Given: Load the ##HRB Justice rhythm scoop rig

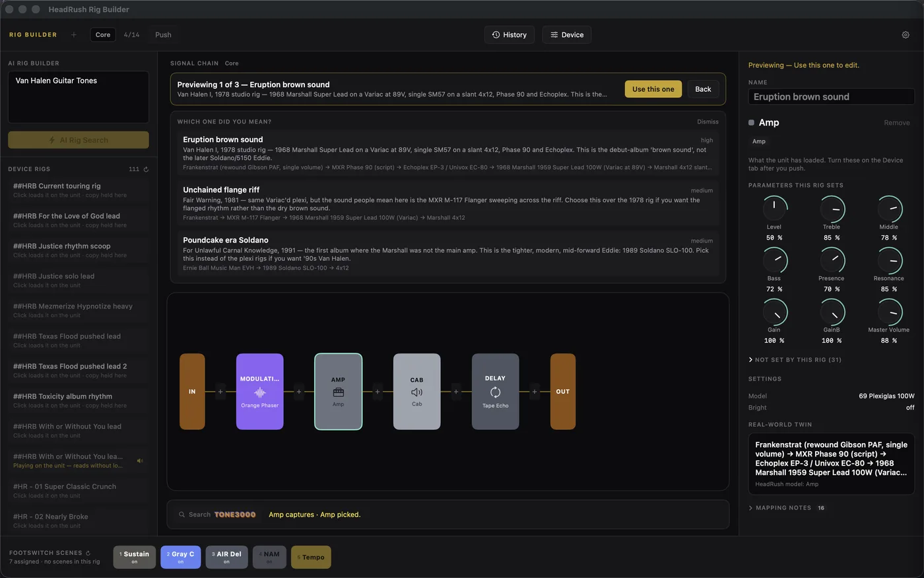Looking at the screenshot, I should point(79,250).
